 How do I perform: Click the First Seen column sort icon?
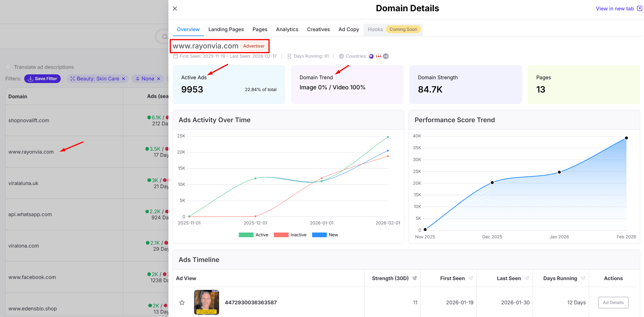pyautogui.click(x=471, y=278)
